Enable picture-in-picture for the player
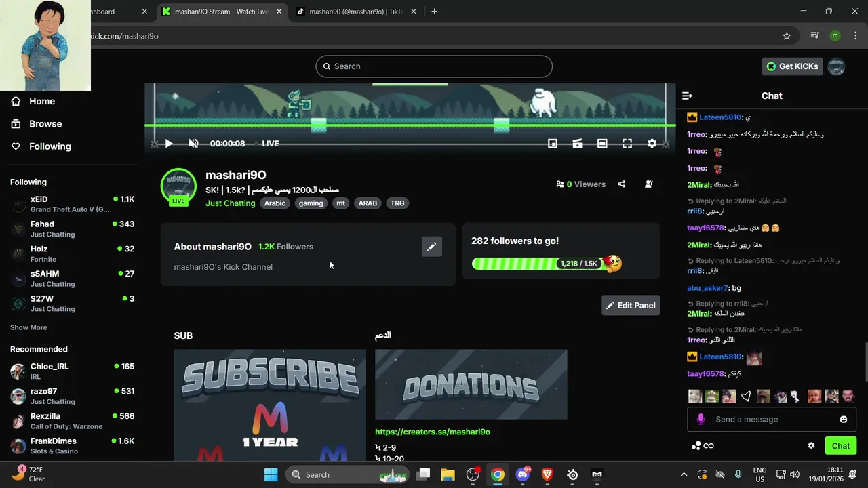The height and width of the screenshot is (488, 868). (x=553, y=144)
